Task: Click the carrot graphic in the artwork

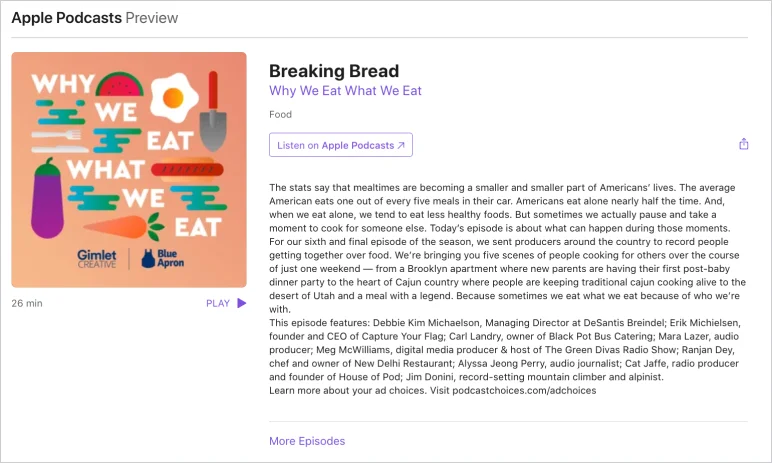Action: (124, 227)
